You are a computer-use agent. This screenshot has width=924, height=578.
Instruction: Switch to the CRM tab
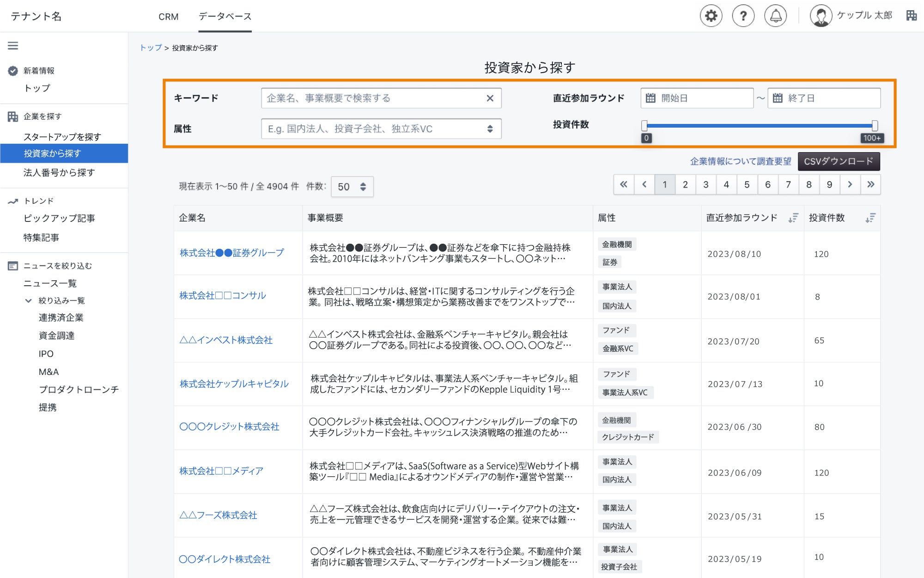click(x=169, y=17)
